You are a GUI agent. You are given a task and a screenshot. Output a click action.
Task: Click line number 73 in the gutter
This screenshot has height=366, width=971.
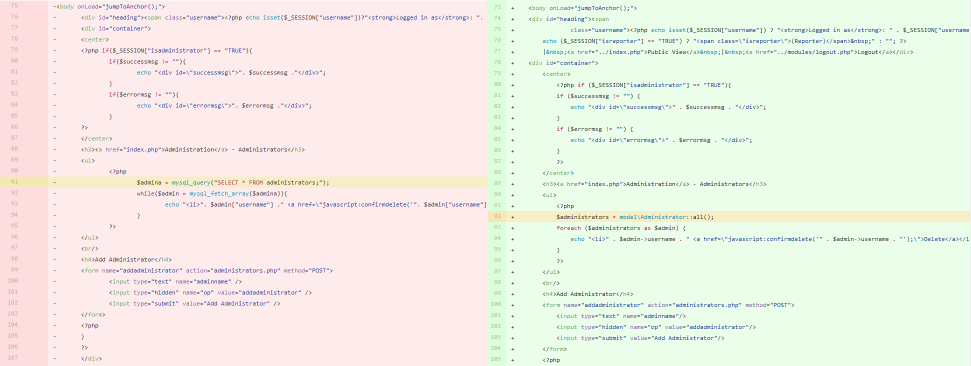pos(497,7)
